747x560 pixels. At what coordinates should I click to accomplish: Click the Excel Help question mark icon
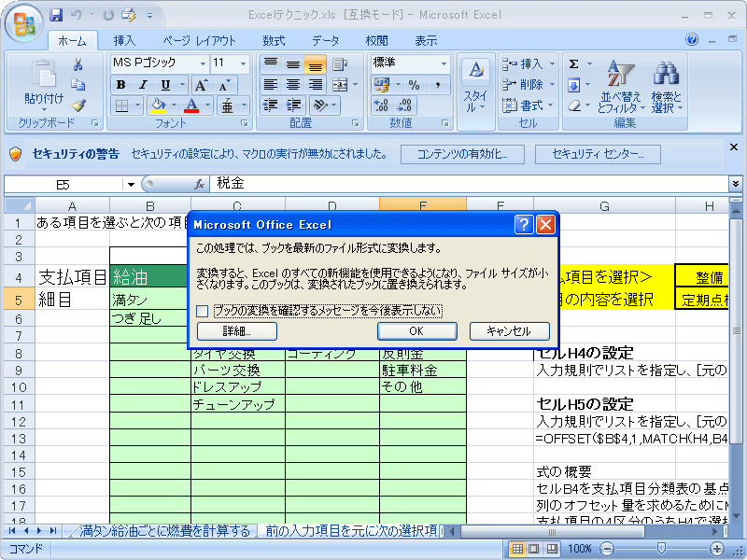point(692,39)
